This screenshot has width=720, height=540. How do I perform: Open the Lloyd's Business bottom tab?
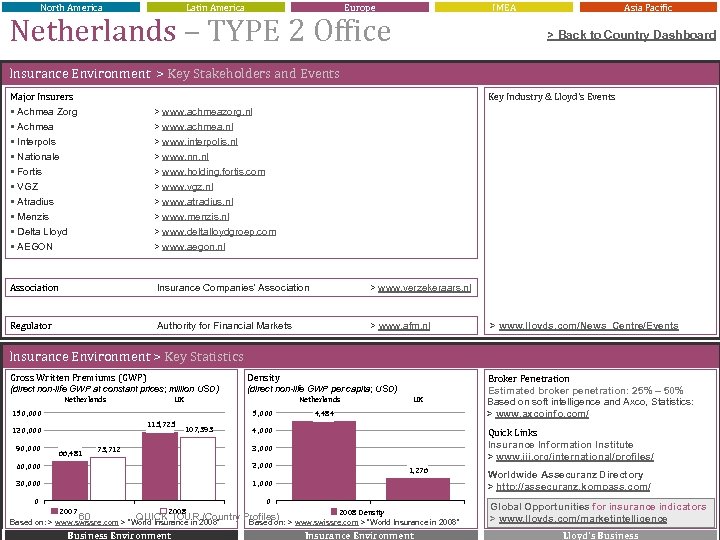(x=600, y=535)
